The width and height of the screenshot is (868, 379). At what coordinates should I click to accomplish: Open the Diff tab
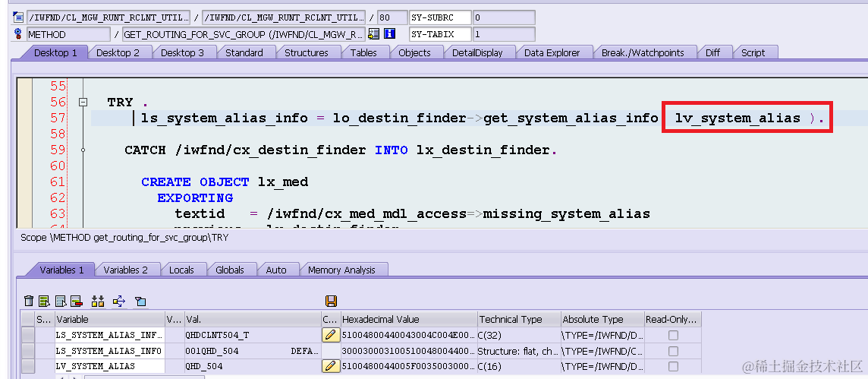[712, 52]
